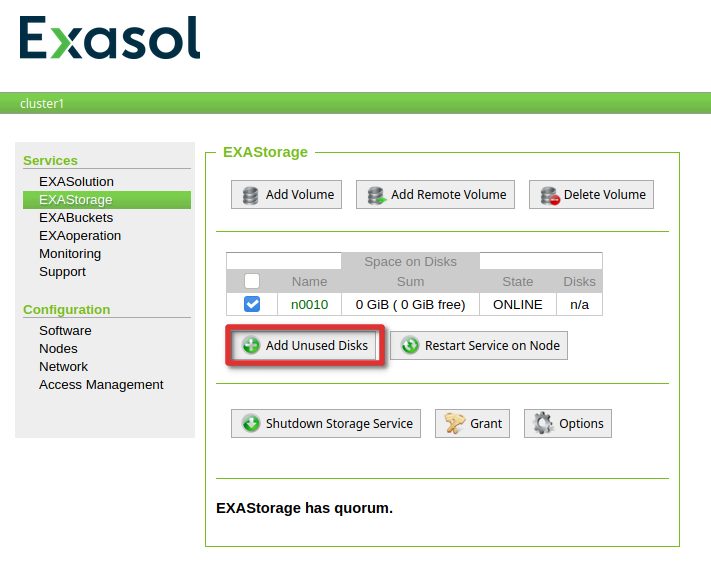The image size is (711, 582).
Task: Click the EXAStorage panel title
Action: coord(265,152)
